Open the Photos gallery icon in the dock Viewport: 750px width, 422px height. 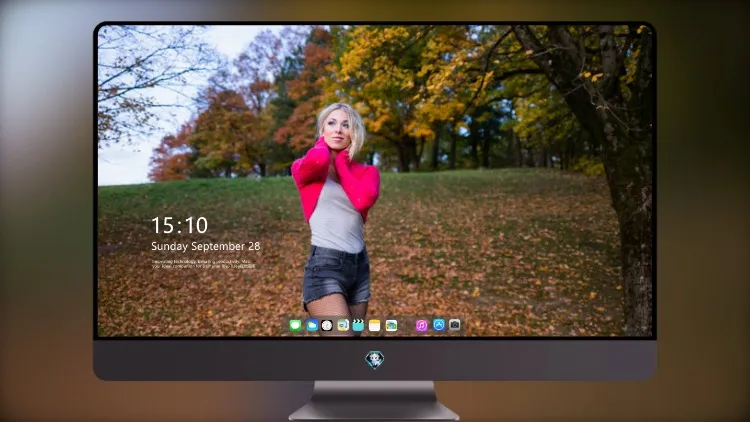click(x=391, y=326)
